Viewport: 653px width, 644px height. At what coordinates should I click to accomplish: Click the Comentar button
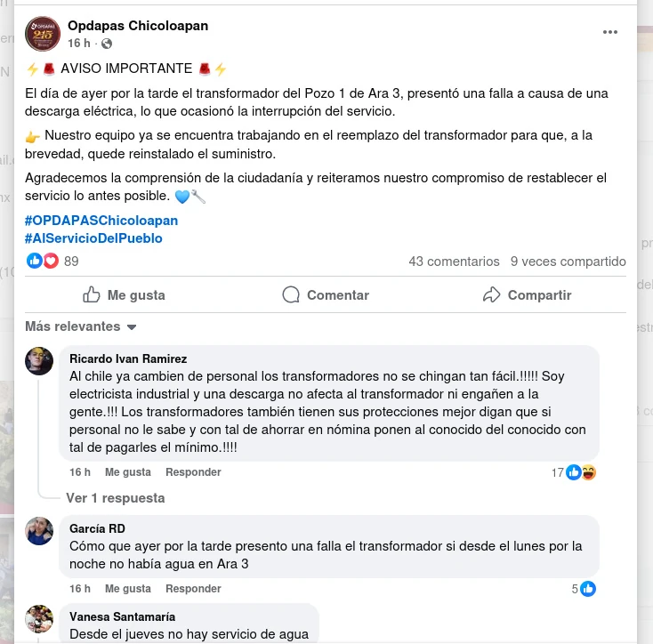326,294
